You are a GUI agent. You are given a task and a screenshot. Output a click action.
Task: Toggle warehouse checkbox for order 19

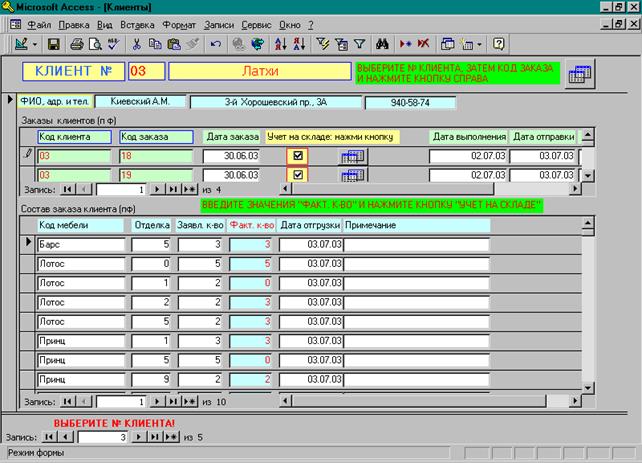[x=298, y=175]
